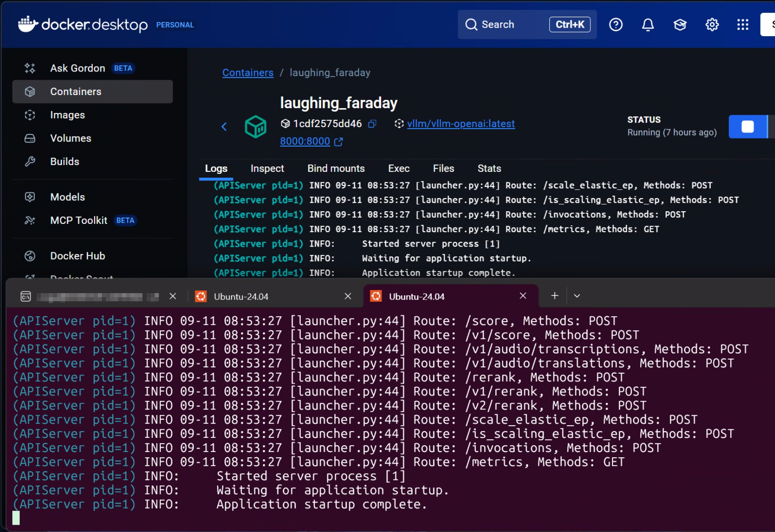Click the Ubuntu icon on the middle terminal tab
This screenshot has width=775, height=532.
pyautogui.click(x=201, y=296)
